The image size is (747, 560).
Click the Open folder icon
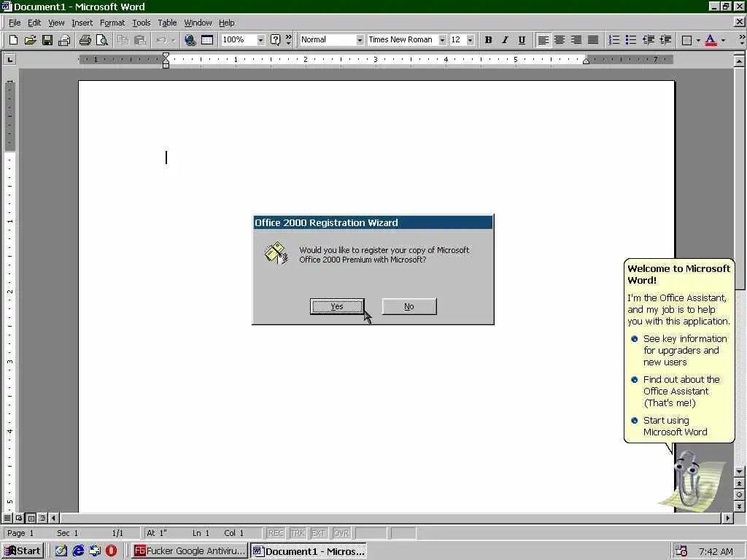30,40
